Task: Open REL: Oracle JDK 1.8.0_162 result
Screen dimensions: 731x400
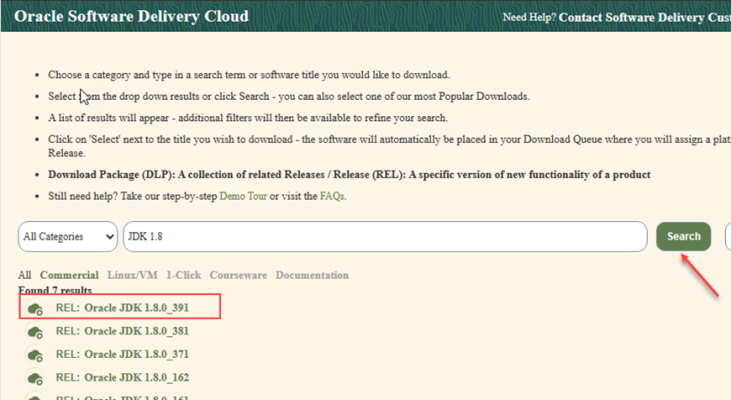Action: (x=122, y=377)
